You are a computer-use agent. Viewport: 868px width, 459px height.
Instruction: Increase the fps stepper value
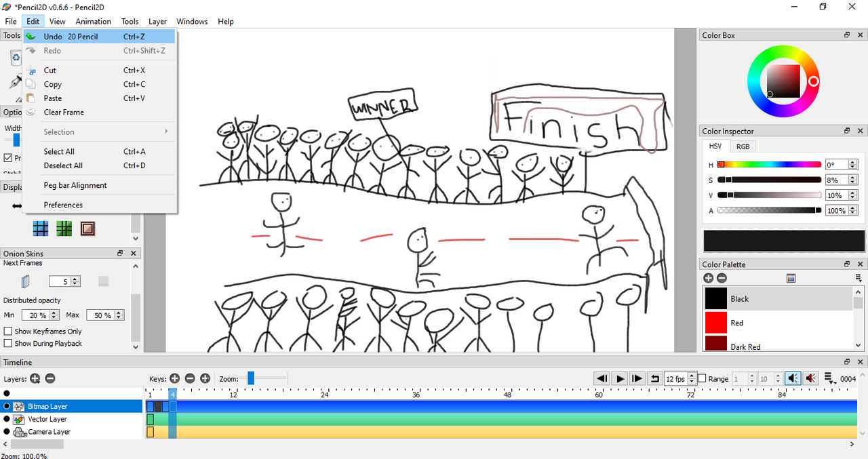(692, 376)
